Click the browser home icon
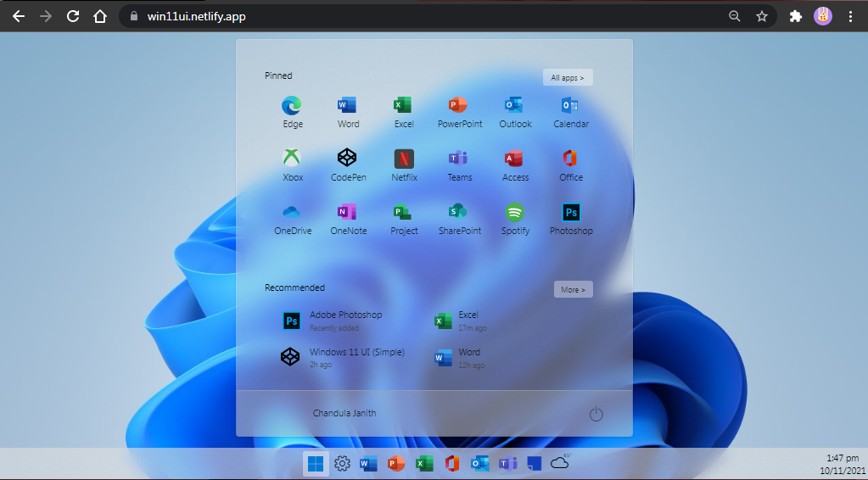 tap(99, 17)
